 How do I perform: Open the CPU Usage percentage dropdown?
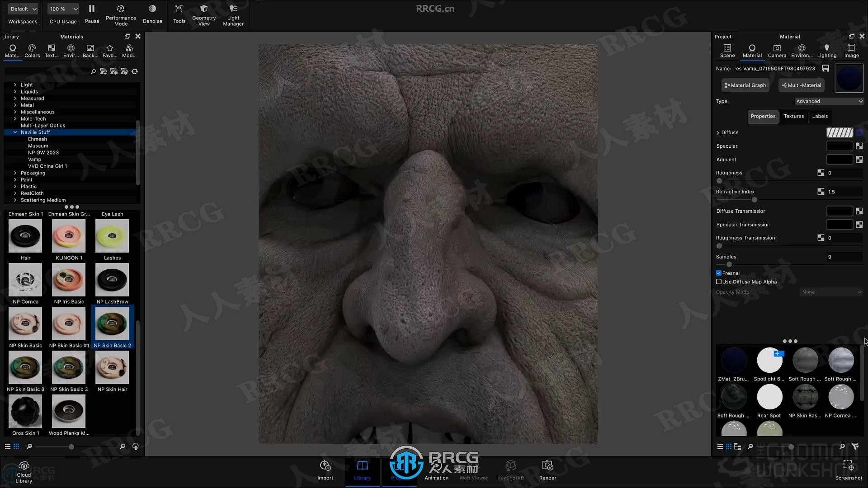point(63,9)
